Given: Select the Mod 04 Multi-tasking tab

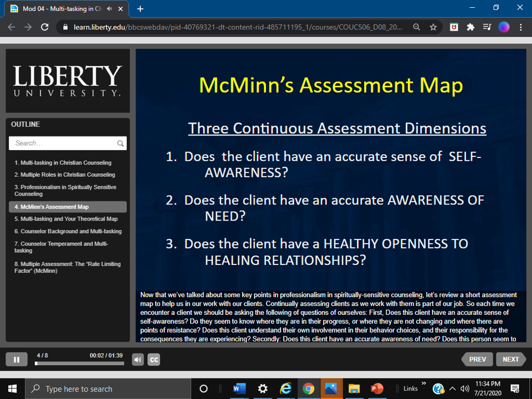Looking at the screenshot, I should 66,9.
